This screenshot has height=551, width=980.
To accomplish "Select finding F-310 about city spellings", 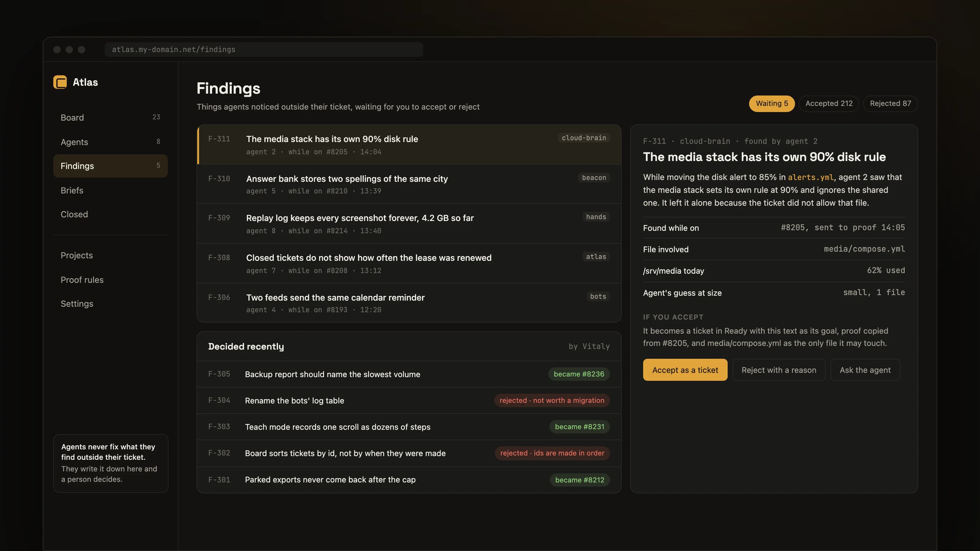I will click(409, 184).
